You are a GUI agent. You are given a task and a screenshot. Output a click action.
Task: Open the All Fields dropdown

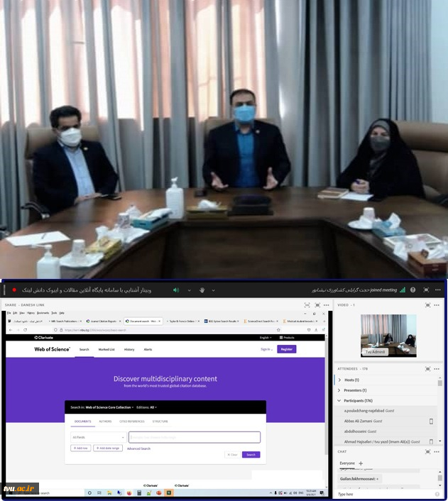pos(99,437)
